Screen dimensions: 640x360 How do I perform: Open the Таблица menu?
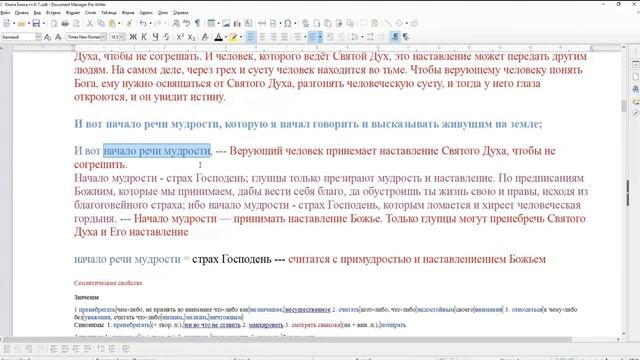(x=109, y=13)
